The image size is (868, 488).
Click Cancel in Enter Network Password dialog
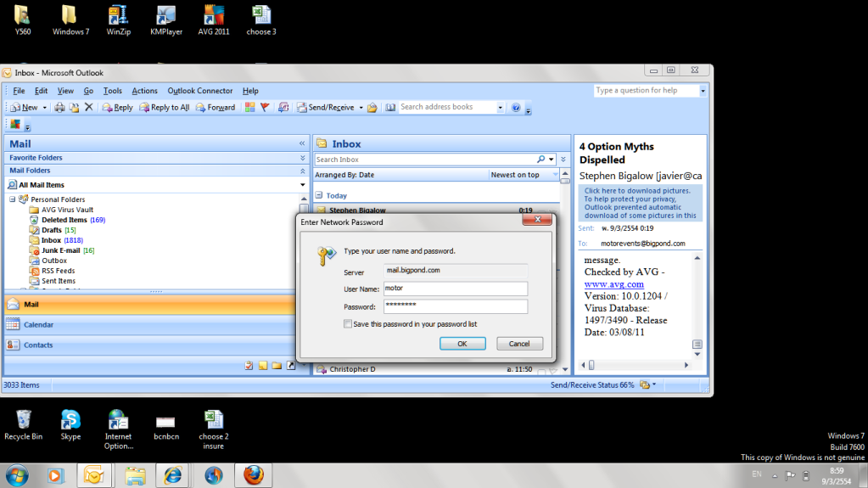519,344
